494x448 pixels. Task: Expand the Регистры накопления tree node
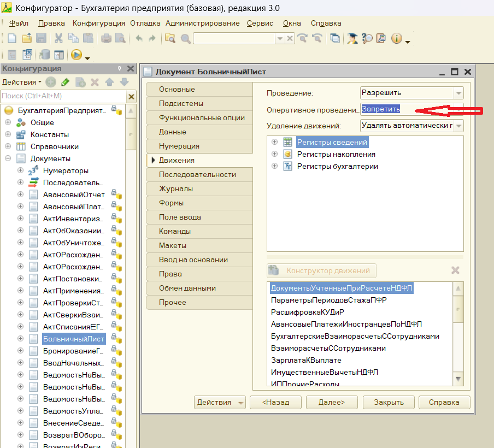point(275,154)
